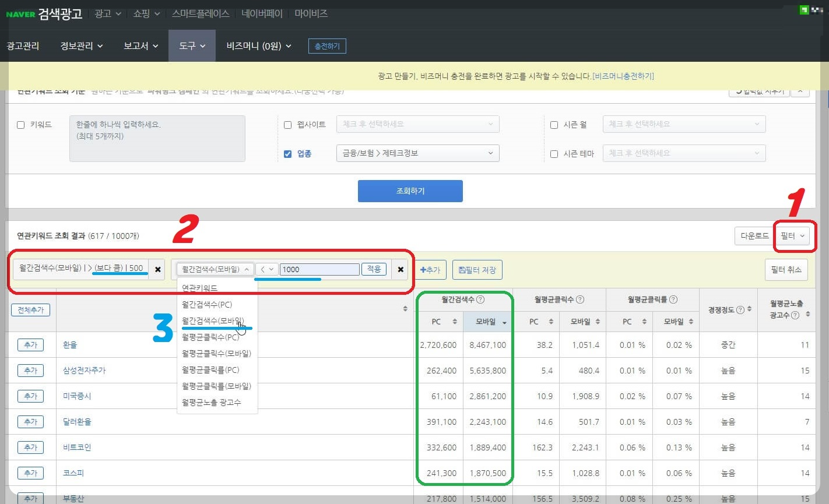
Task: Click the 충전하기 button
Action: coord(327,46)
